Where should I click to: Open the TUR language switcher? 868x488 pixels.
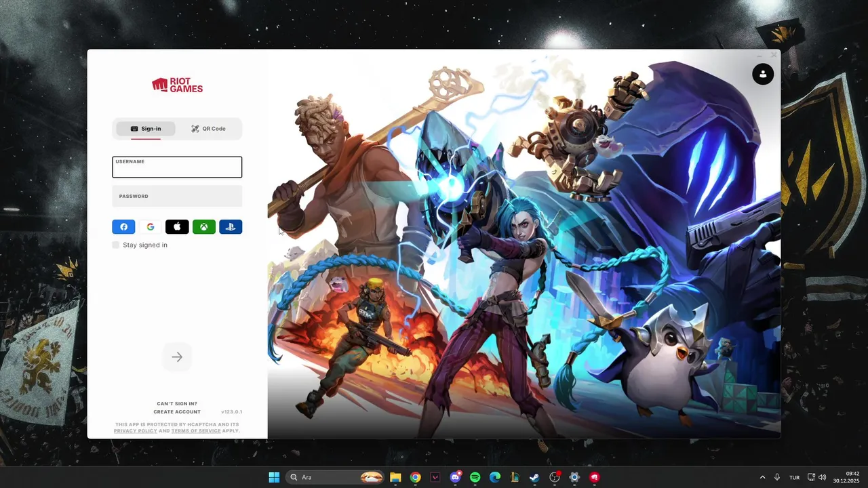click(794, 477)
